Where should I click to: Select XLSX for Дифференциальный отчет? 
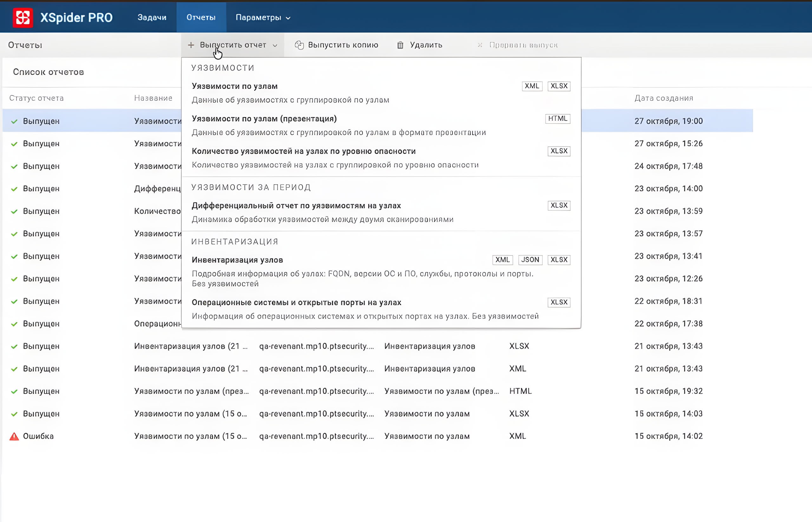[x=559, y=206]
